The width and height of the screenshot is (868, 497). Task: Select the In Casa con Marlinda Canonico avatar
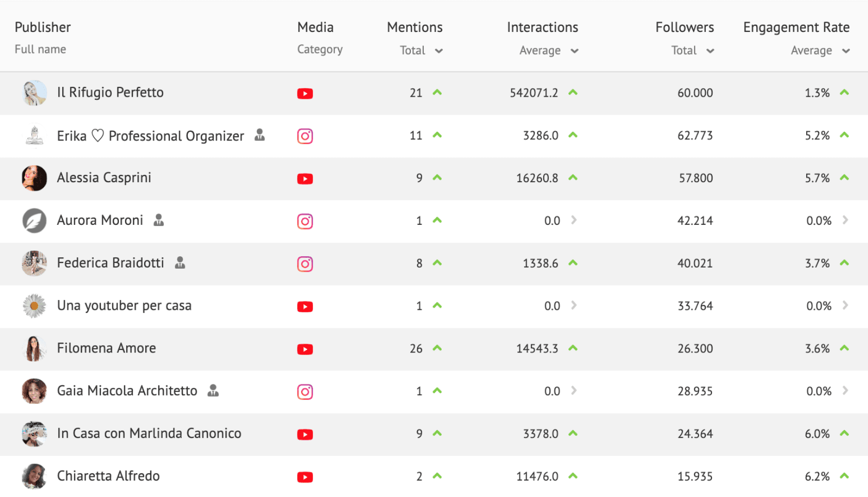(x=34, y=434)
